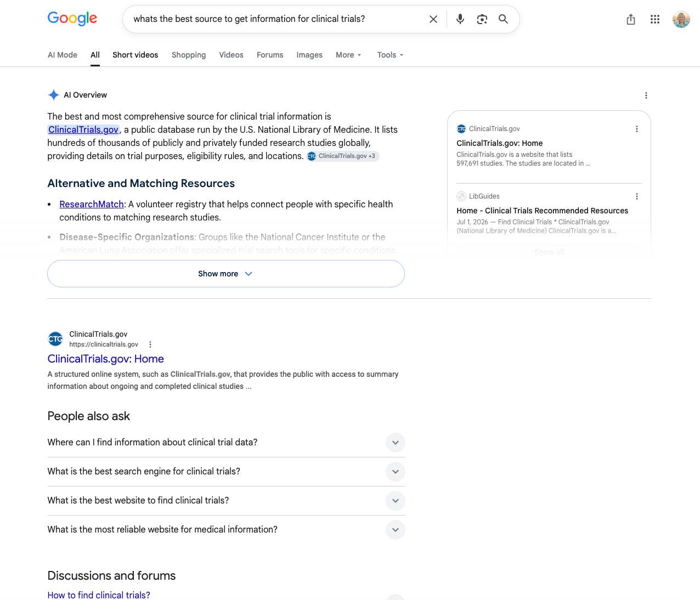The image size is (700, 600).
Task: Click the ClinicalTrials.gov favicon in sources card
Action: 461,129
